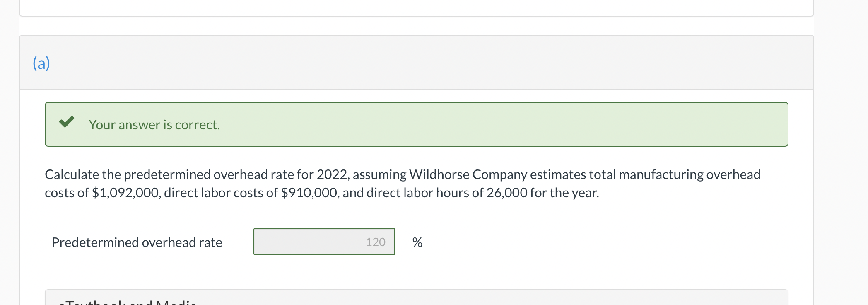
Task: Click the 'Predetermined overhead rate' label
Action: tap(137, 242)
